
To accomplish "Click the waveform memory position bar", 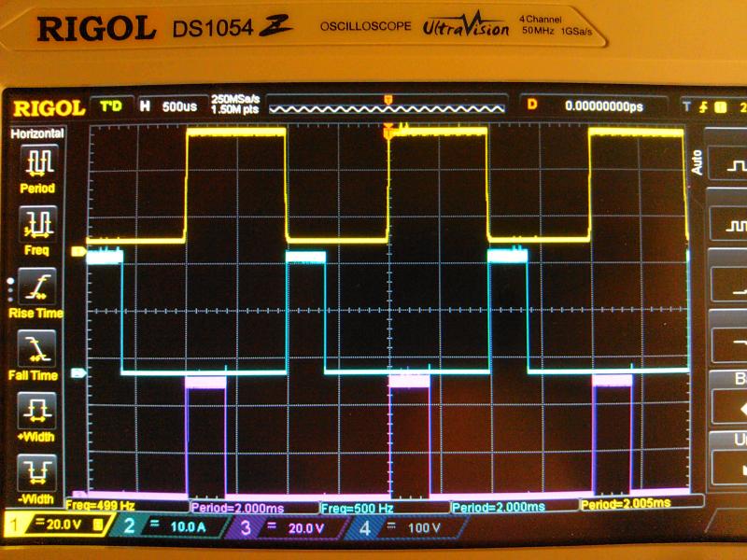I will pyautogui.click(x=387, y=105).
